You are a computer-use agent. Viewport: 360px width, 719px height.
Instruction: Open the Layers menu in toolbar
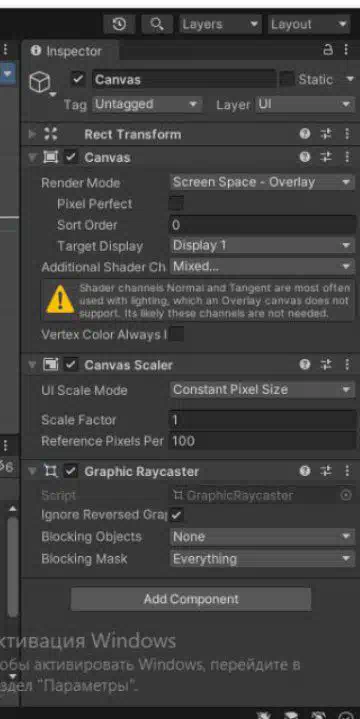221,24
